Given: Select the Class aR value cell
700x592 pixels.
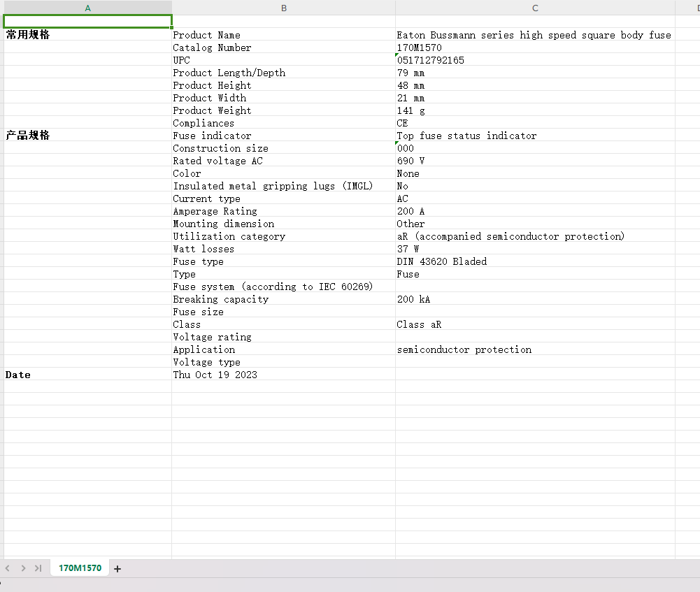Looking at the screenshot, I should 535,324.
